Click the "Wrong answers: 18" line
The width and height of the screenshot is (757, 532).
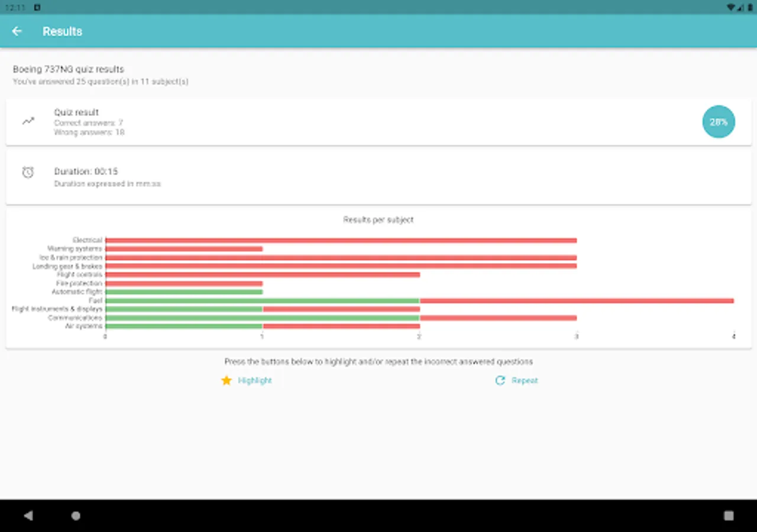pos(89,132)
